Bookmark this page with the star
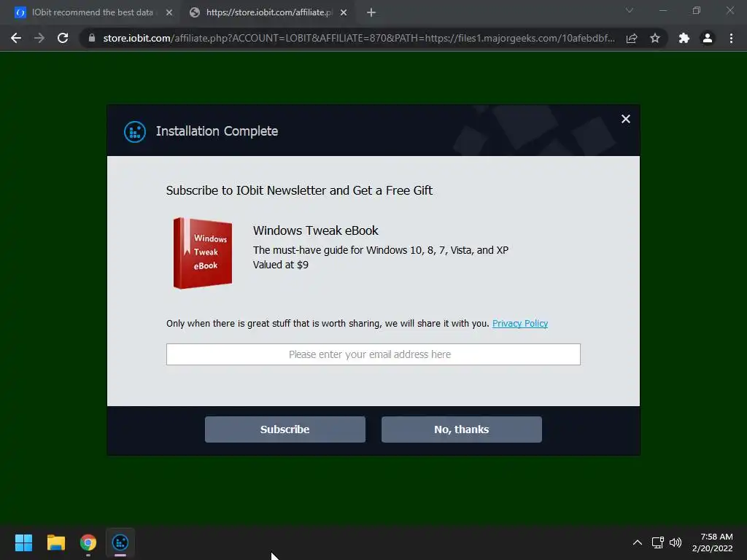The image size is (747, 560). click(x=655, y=38)
